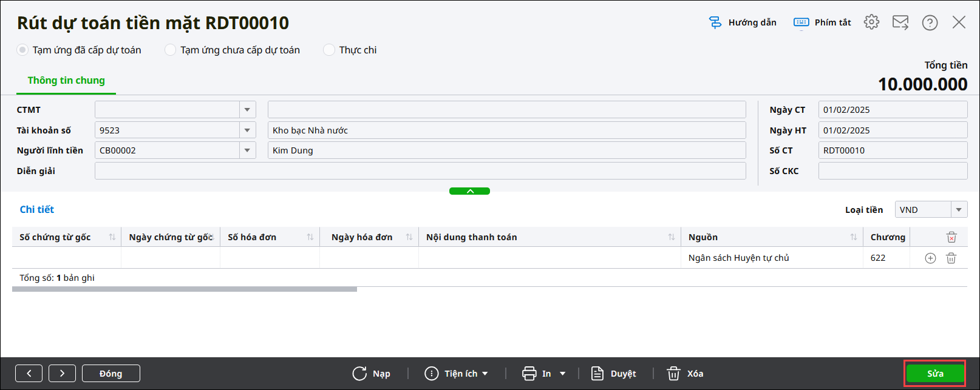Expand the Người lĩnh tiền dropdown
Image resolution: width=980 pixels, height=390 pixels.
[x=247, y=150]
